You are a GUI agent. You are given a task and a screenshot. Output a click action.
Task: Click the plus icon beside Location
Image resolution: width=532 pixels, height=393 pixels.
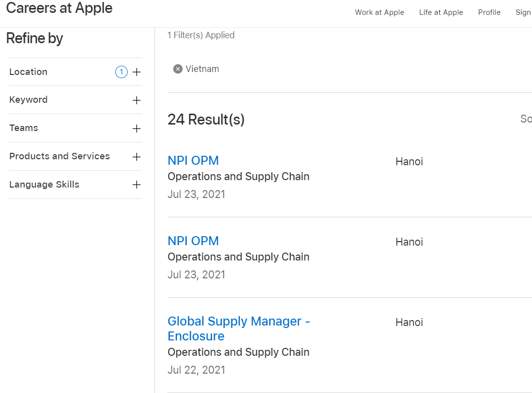(x=137, y=72)
